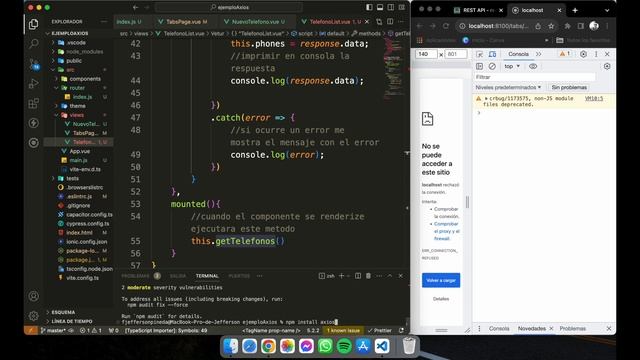Open the Manage gear in the activity bar
640x360 pixels.
click(x=33, y=316)
